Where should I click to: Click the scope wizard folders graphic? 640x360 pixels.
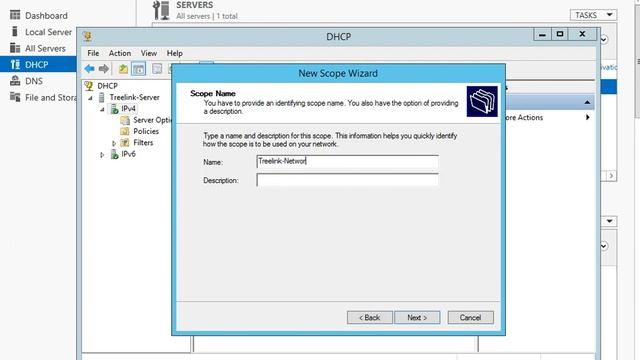[x=482, y=101]
